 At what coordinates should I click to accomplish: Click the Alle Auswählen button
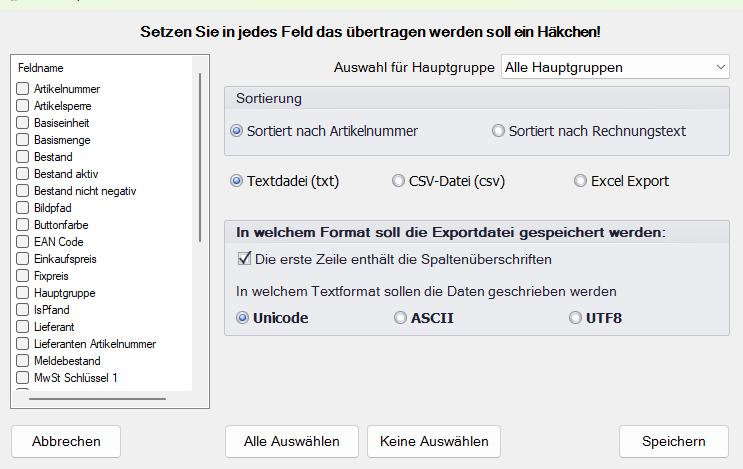pyautogui.click(x=291, y=441)
